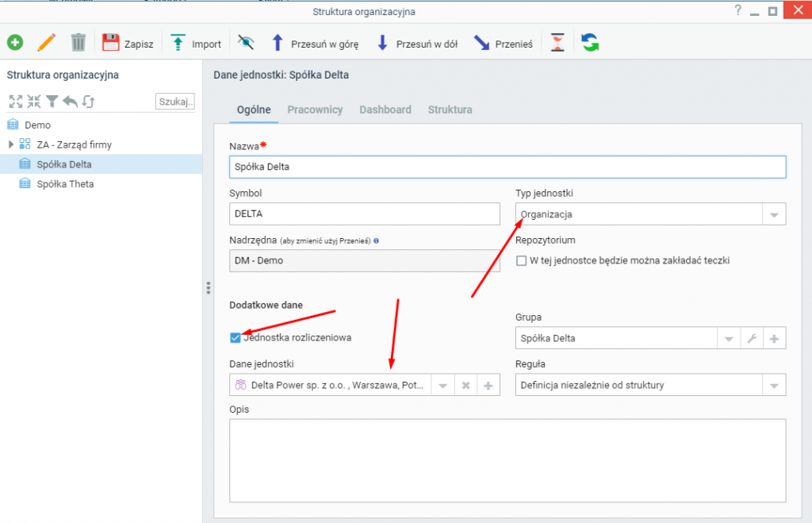Enable folders checkbox under Repozytorium
812x523 pixels.
[522, 260]
